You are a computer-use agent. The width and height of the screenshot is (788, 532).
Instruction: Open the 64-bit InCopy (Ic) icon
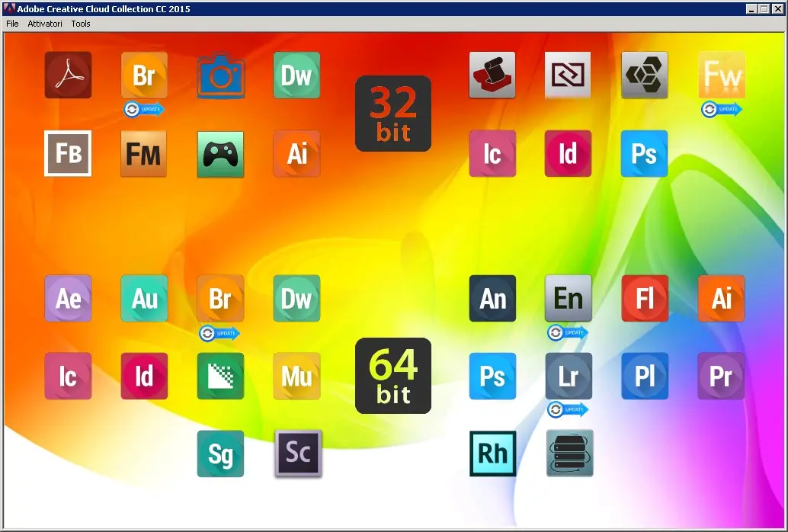point(68,376)
